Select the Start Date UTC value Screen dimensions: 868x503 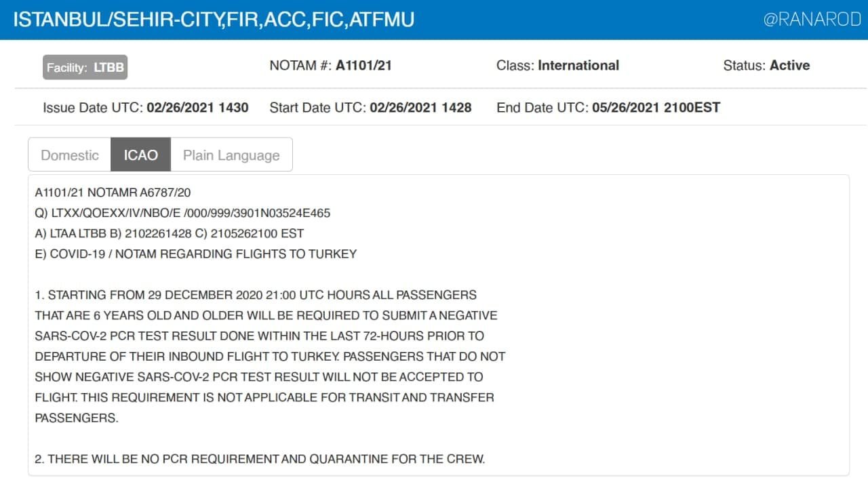tap(420, 107)
